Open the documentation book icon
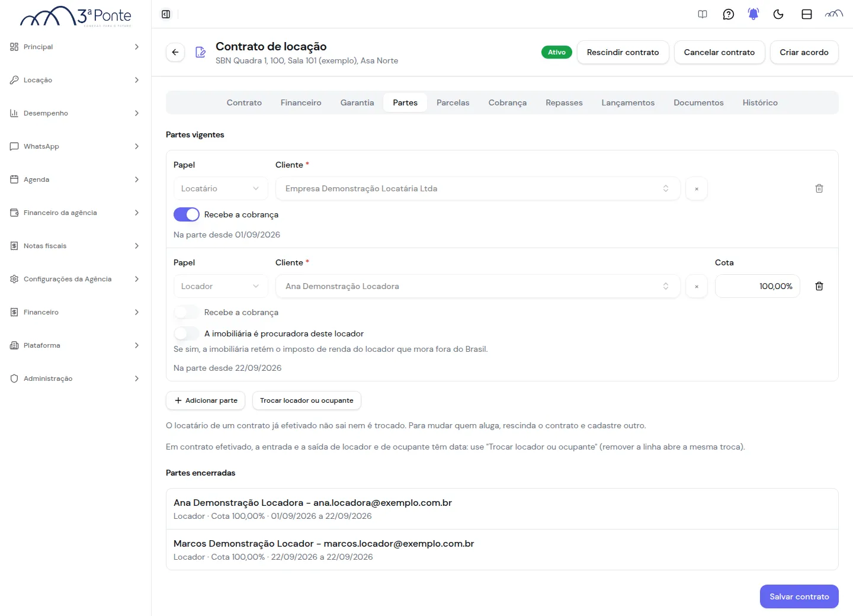Image resolution: width=853 pixels, height=616 pixels. [x=703, y=14]
